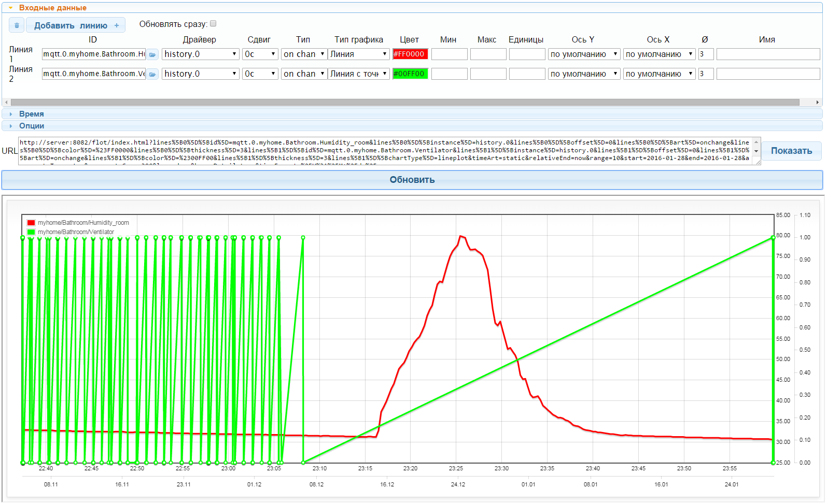Click the Показать button
The image size is (827, 504).
(x=791, y=151)
